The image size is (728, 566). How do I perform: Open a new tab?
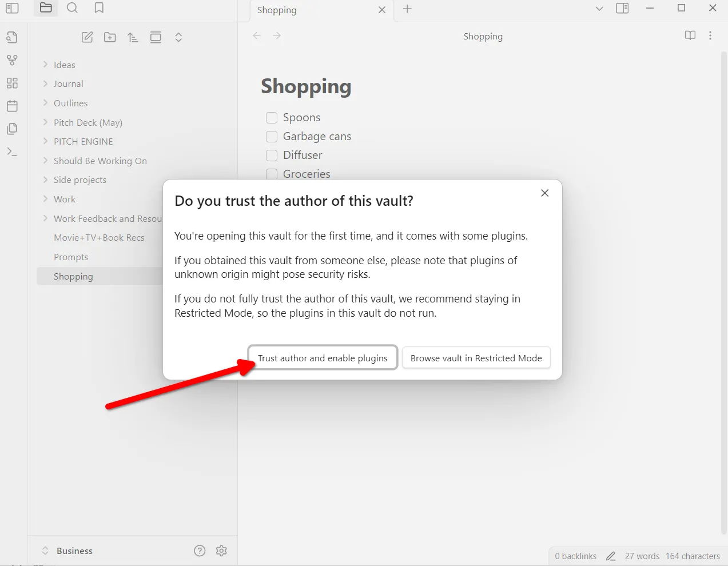[407, 9]
